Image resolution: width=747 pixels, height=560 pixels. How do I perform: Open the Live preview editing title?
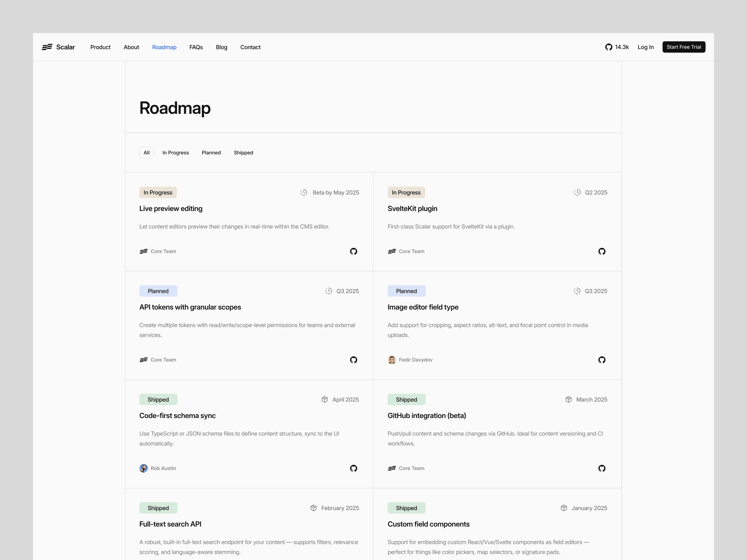(171, 209)
